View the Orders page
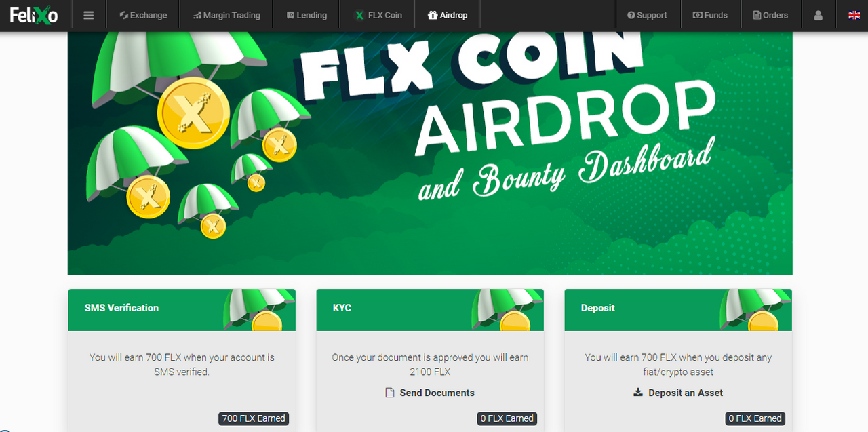This screenshot has height=432, width=868. click(x=771, y=15)
